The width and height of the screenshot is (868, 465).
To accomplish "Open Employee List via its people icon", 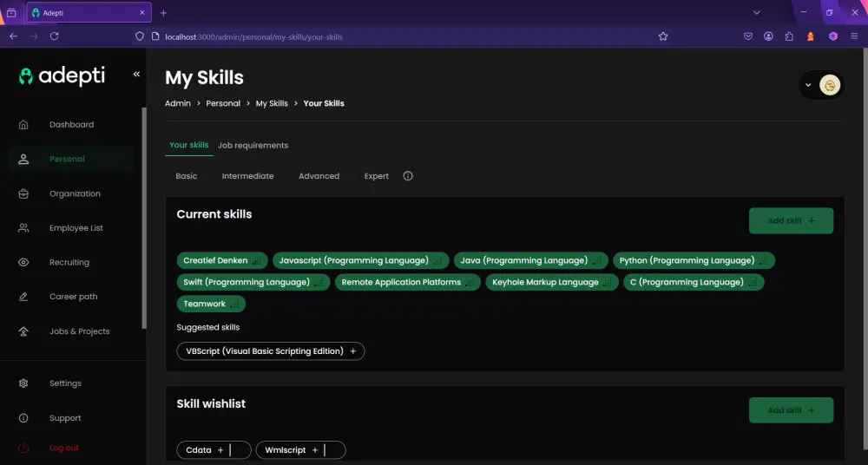I will tap(23, 228).
